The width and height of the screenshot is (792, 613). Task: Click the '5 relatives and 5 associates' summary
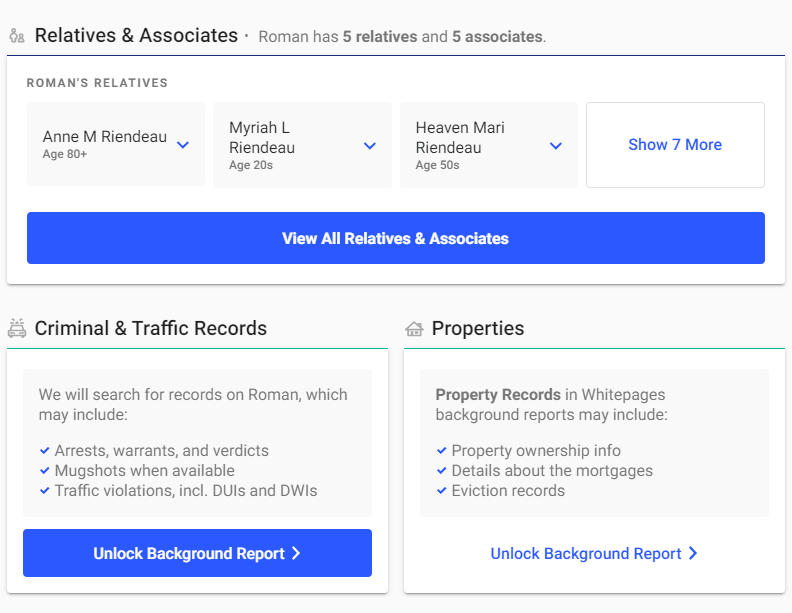pyautogui.click(x=402, y=37)
